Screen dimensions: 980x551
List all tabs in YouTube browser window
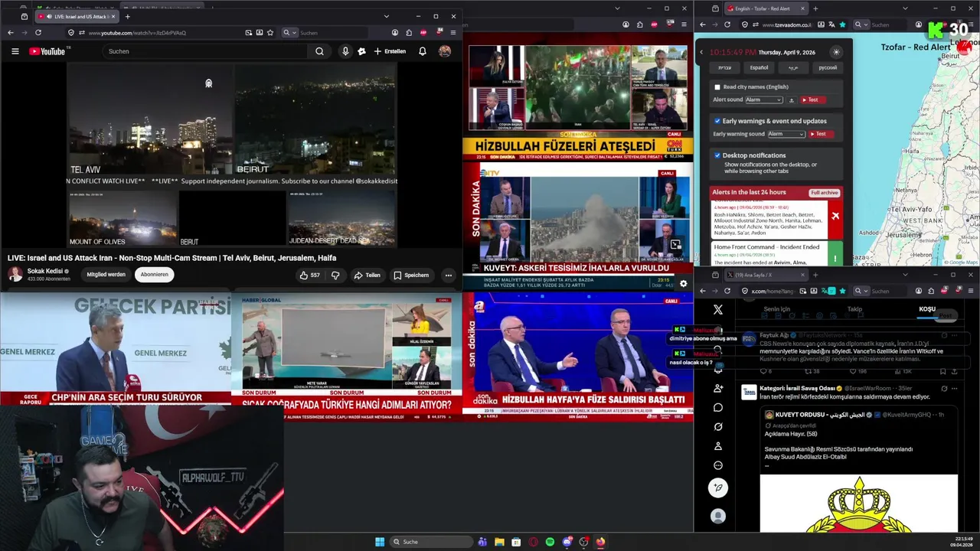click(x=387, y=16)
